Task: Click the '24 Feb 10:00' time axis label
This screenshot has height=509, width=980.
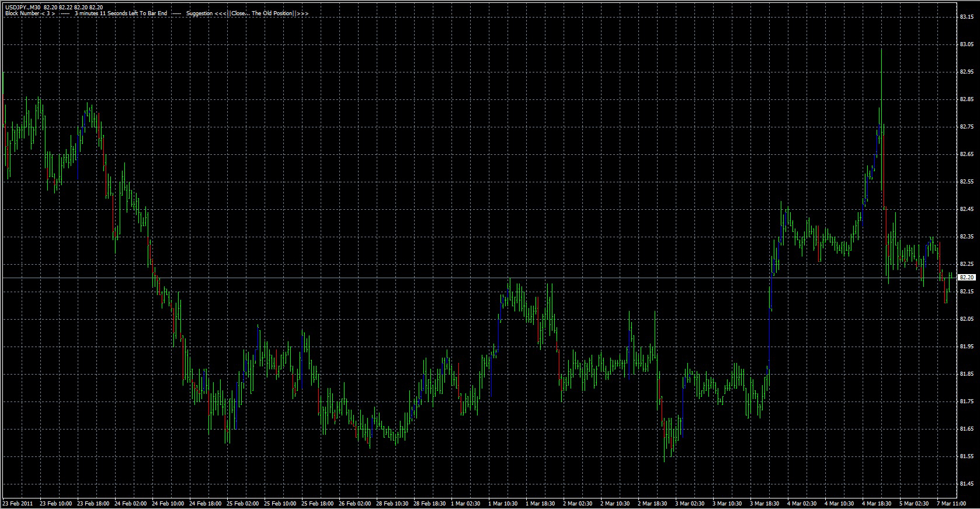Action: coord(168,503)
